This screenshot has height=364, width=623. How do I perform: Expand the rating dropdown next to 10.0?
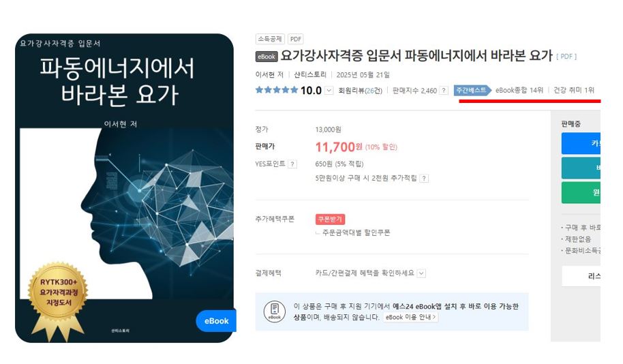[329, 90]
